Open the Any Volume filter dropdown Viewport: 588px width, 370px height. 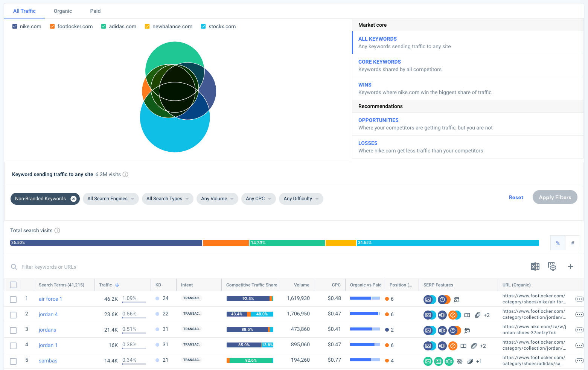pyautogui.click(x=217, y=199)
